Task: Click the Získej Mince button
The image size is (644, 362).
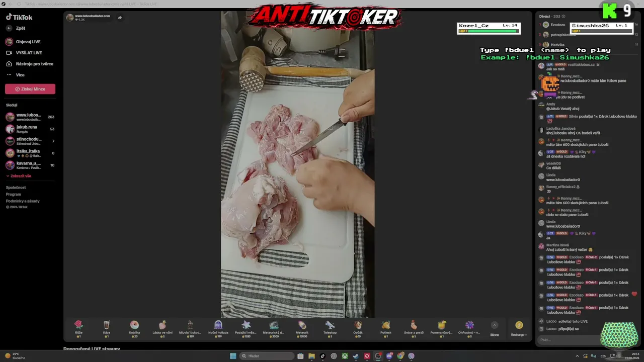Action: [30, 89]
